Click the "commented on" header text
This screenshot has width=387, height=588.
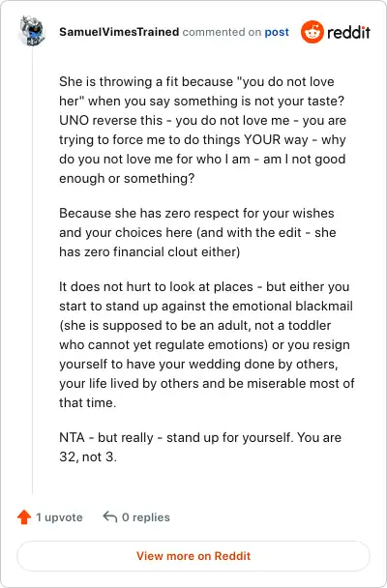222,32
